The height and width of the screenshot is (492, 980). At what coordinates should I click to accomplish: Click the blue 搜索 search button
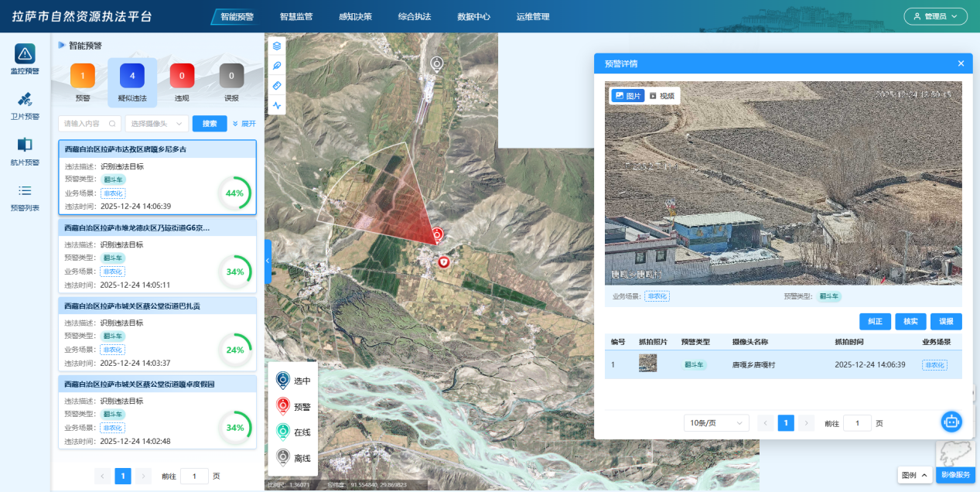click(210, 124)
